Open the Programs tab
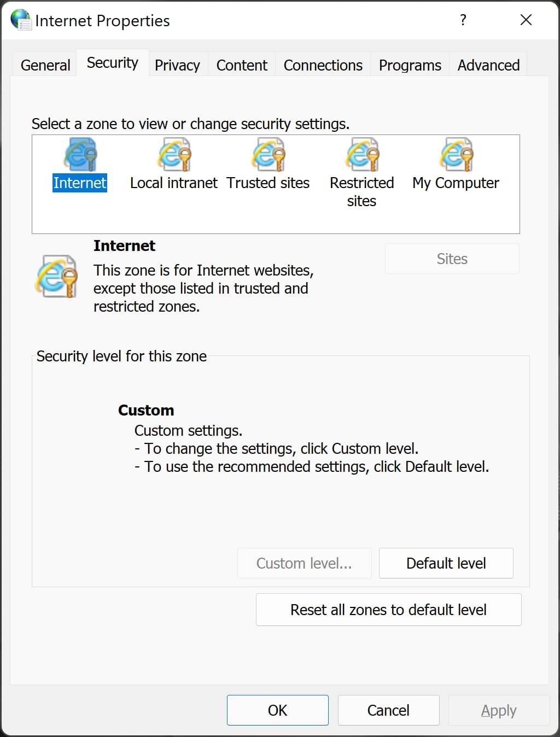560x737 pixels. click(x=410, y=65)
